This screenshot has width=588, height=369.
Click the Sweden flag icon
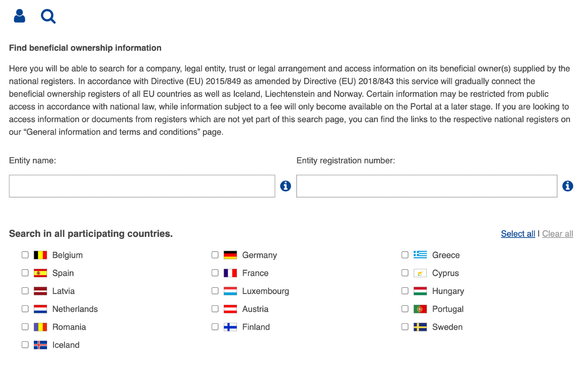[420, 327]
